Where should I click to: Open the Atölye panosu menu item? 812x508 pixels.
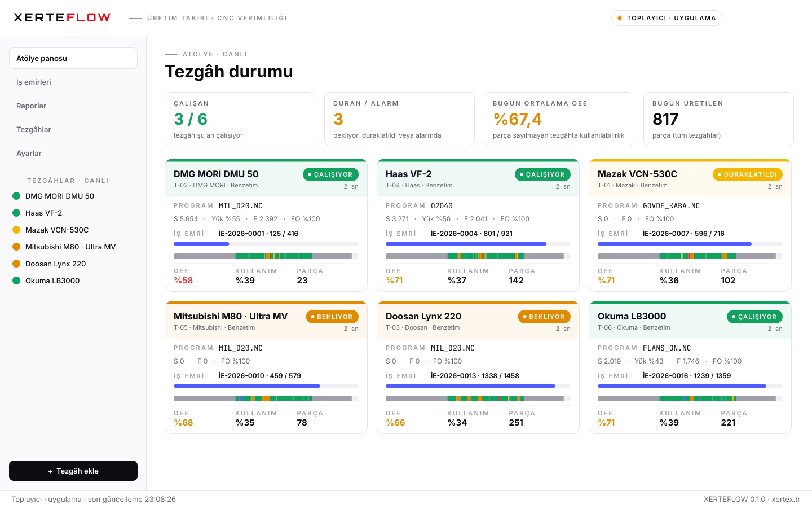click(x=73, y=58)
